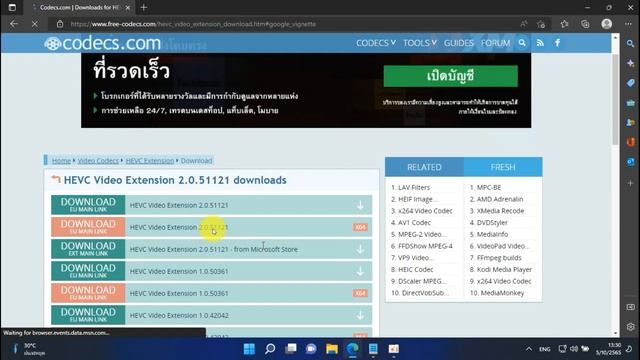This screenshot has height=360, width=640.
Task: Click Microsoft Edge taskbar icon
Action: click(352, 349)
